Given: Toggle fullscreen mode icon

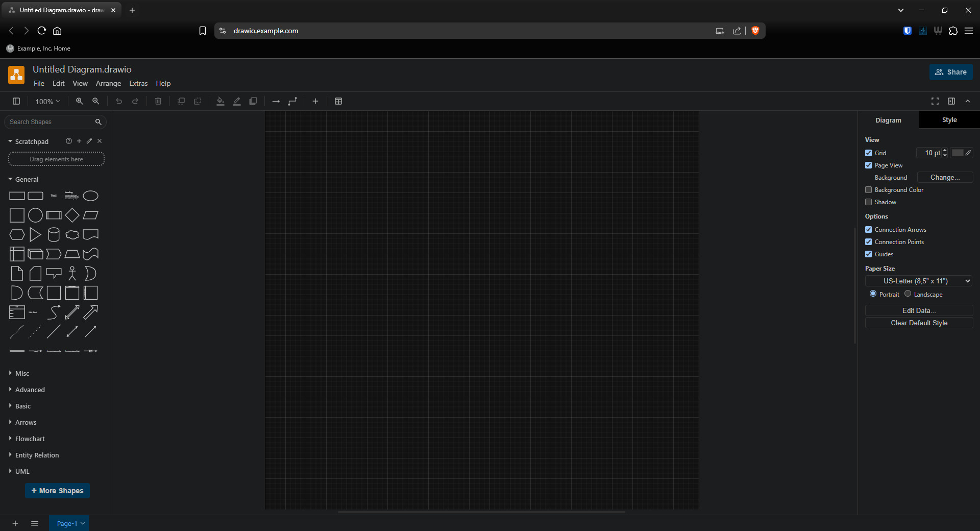Looking at the screenshot, I should (x=935, y=101).
